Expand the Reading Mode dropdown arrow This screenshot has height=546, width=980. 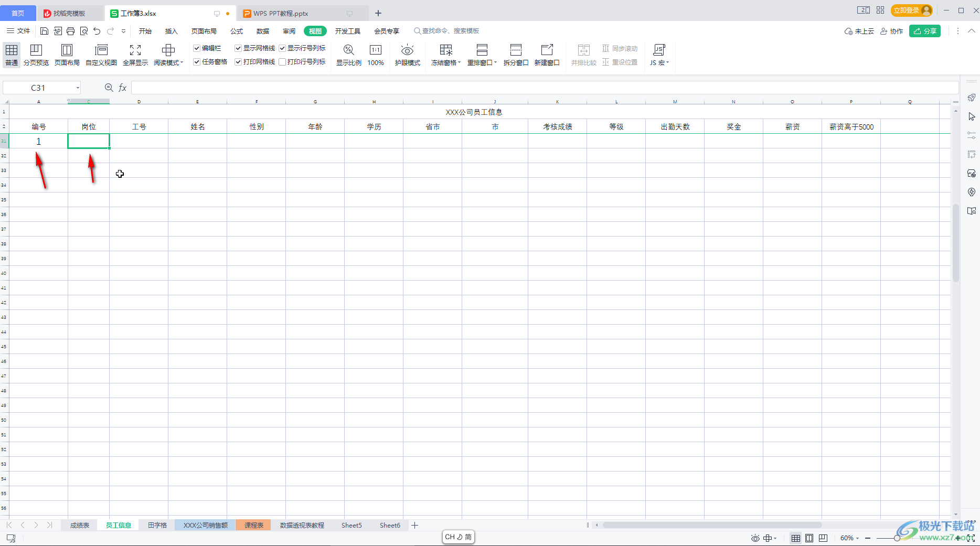[x=182, y=62]
